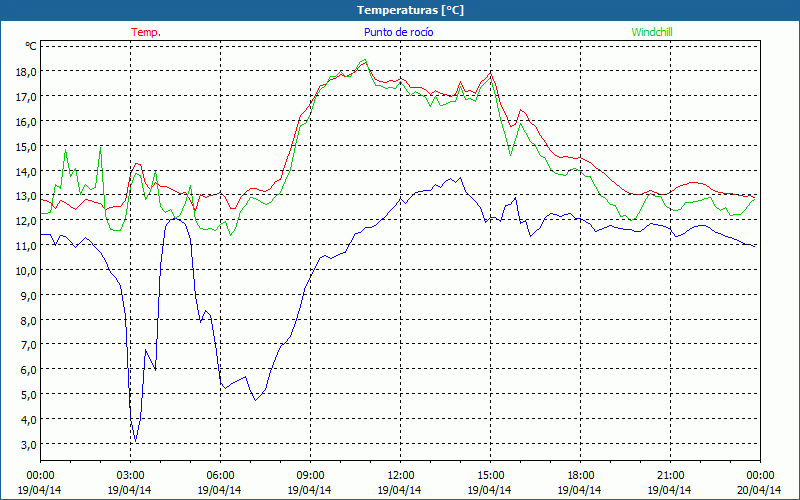Click the '6,0' y-axis value

29,370
